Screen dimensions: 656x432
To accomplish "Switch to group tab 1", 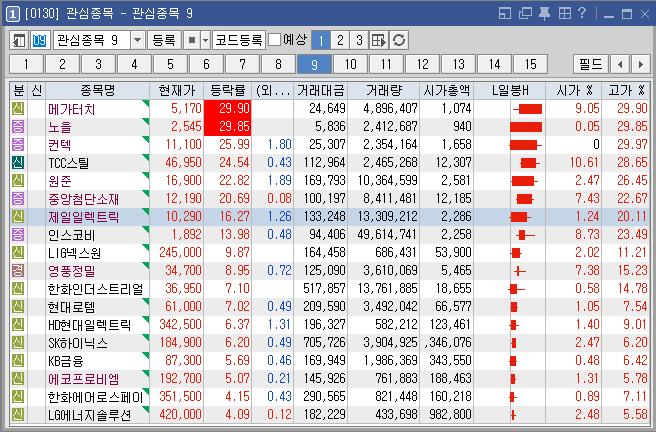I will pos(26,64).
